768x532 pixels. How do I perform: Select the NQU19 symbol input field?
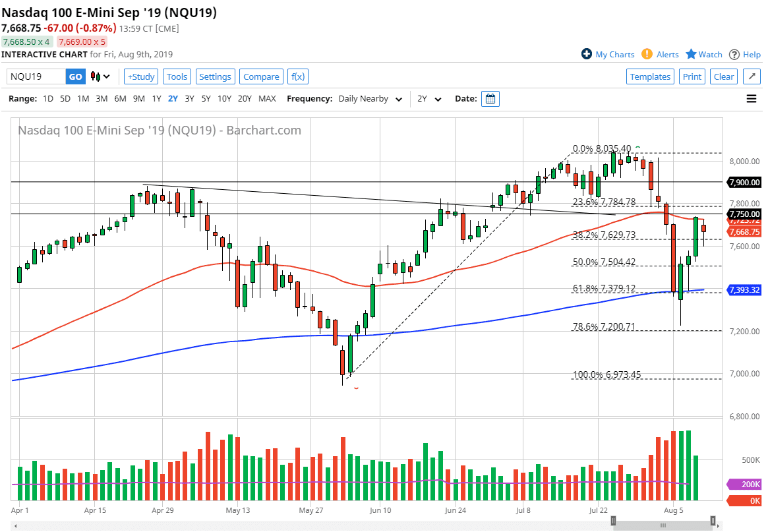[x=36, y=76]
